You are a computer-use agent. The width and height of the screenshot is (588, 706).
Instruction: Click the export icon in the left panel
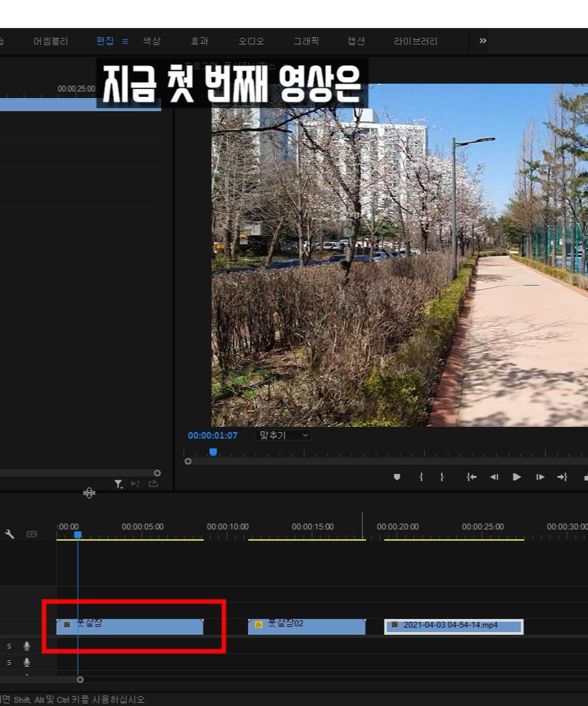(153, 484)
